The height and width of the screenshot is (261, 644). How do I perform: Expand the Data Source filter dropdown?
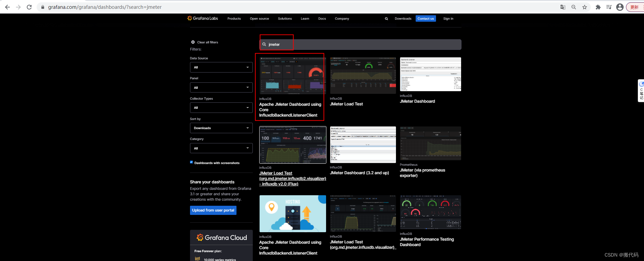(221, 67)
